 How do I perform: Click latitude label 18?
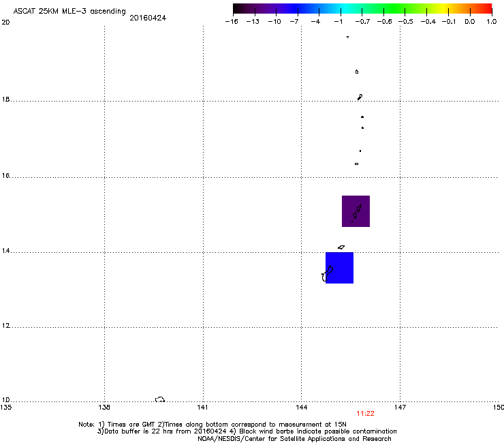click(5, 99)
